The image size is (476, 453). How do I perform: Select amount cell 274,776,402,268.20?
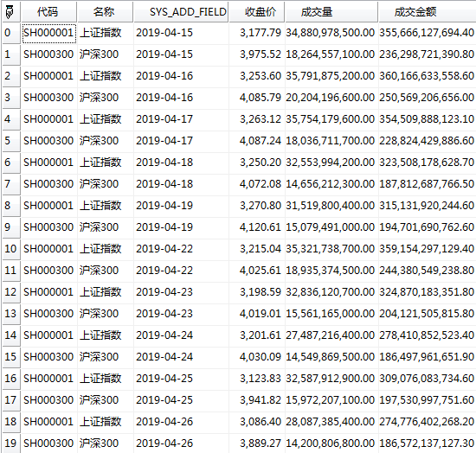pos(428,422)
